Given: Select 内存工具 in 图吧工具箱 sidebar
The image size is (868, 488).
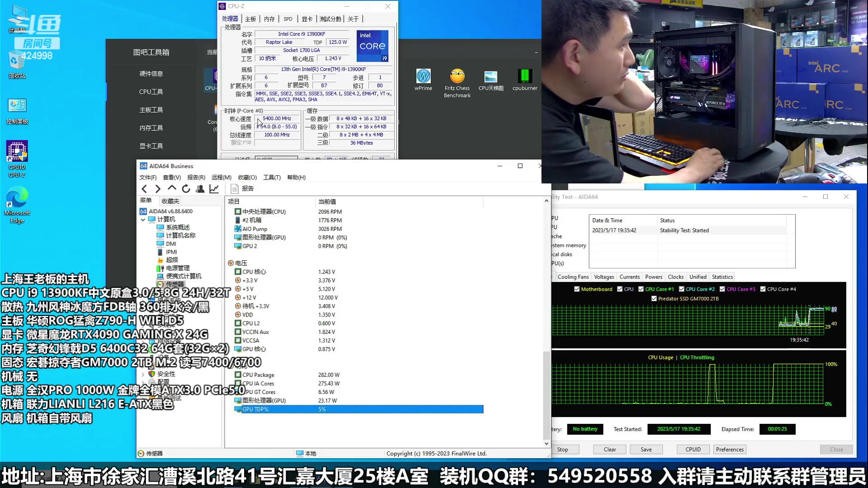Looking at the screenshot, I should (x=151, y=128).
